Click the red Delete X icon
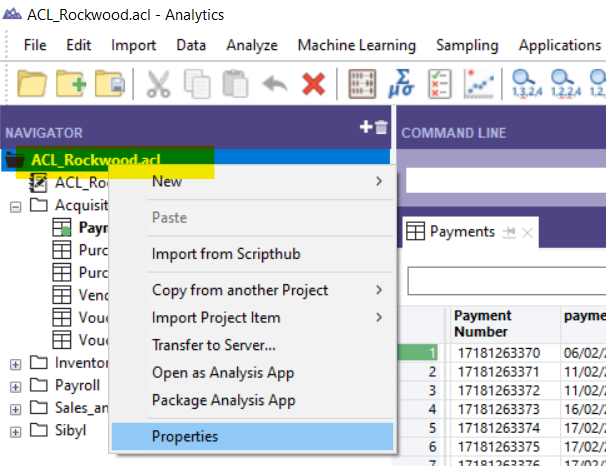This screenshot has width=606, height=466. tap(313, 83)
